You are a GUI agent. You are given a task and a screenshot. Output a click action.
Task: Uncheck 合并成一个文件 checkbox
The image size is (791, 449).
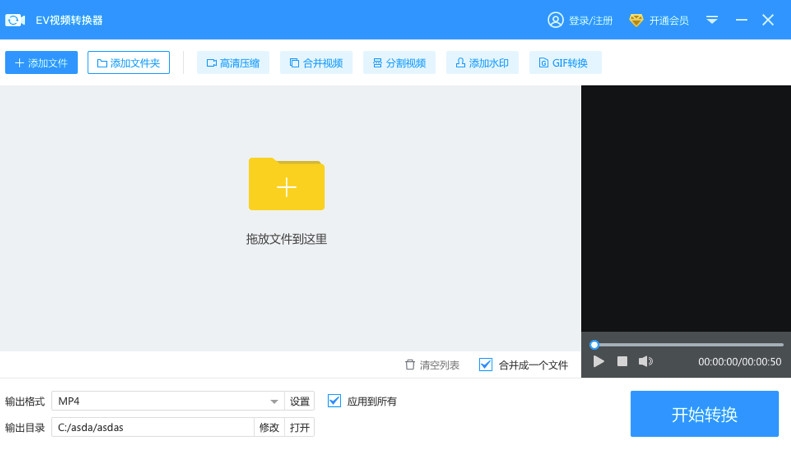click(485, 364)
